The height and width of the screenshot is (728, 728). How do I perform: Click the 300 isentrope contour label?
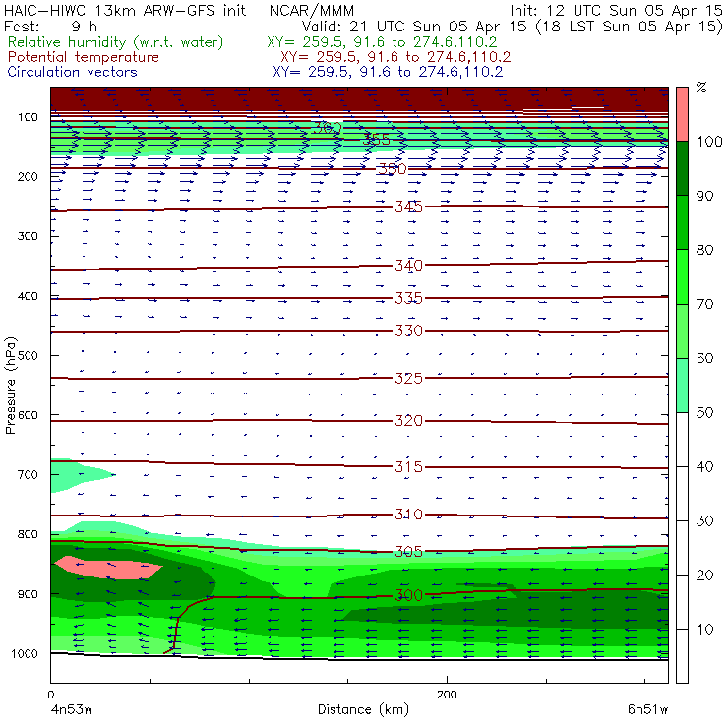408,595
